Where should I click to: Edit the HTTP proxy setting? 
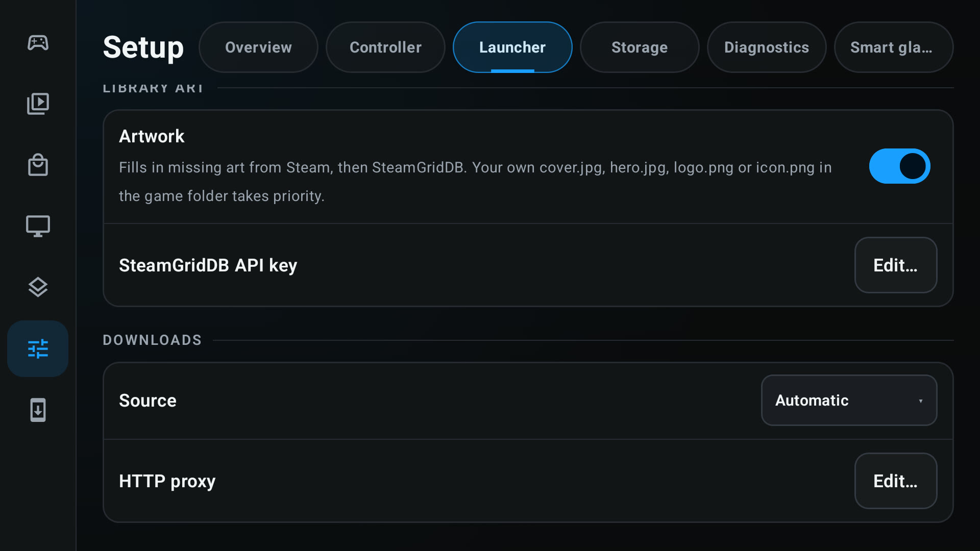click(896, 481)
